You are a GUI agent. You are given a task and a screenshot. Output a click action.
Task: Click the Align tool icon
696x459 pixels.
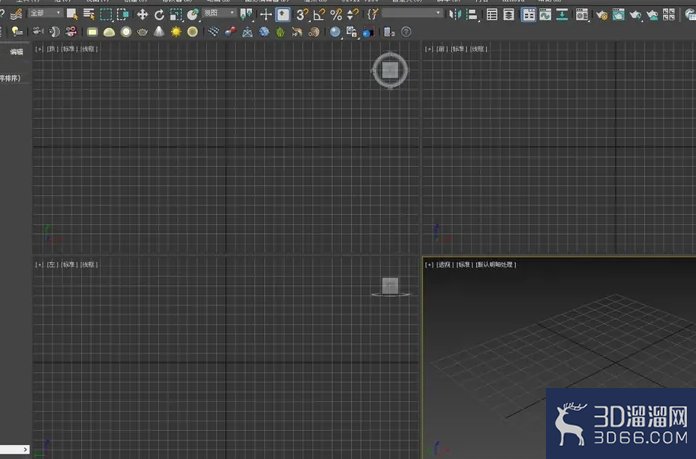tap(472, 15)
